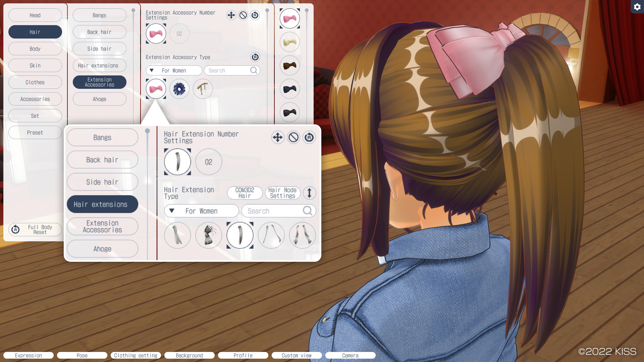The height and width of the screenshot is (362, 644).
Task: Click the Expression button
Action: (x=29, y=355)
